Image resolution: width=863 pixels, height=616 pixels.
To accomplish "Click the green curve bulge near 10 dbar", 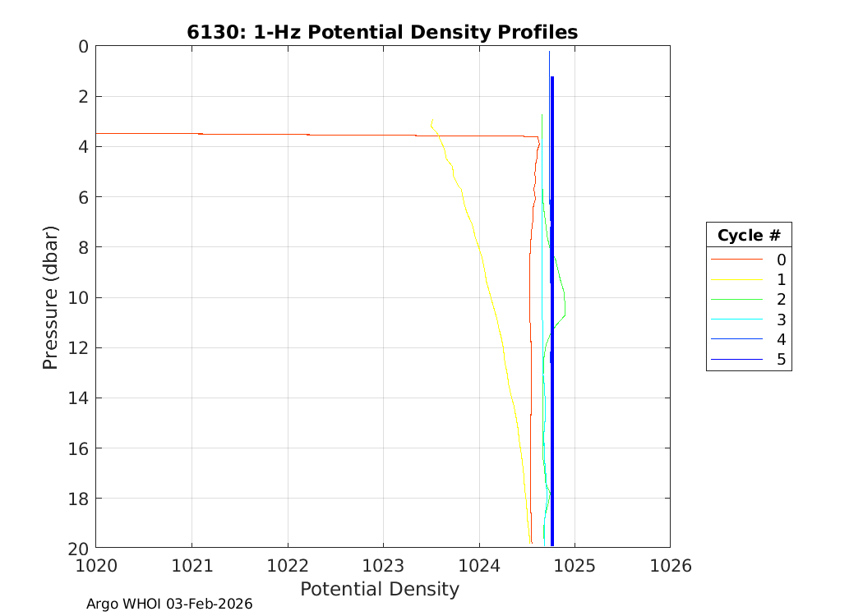I will [563, 296].
